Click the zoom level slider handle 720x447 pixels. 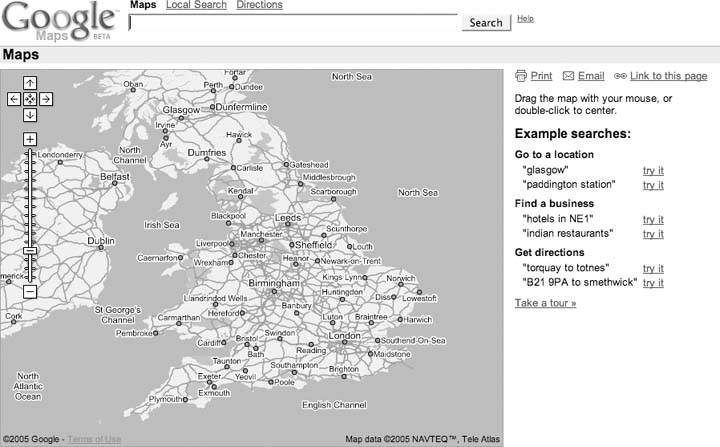(x=30, y=250)
